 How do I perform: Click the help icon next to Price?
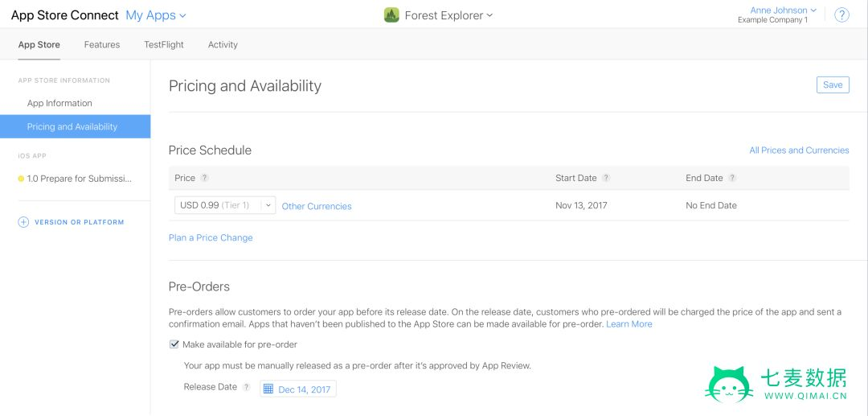click(x=205, y=178)
